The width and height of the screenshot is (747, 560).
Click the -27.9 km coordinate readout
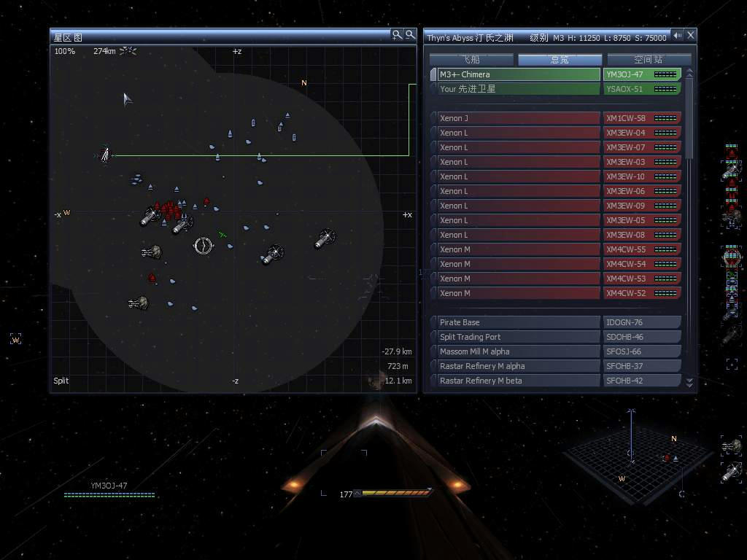pyautogui.click(x=397, y=351)
